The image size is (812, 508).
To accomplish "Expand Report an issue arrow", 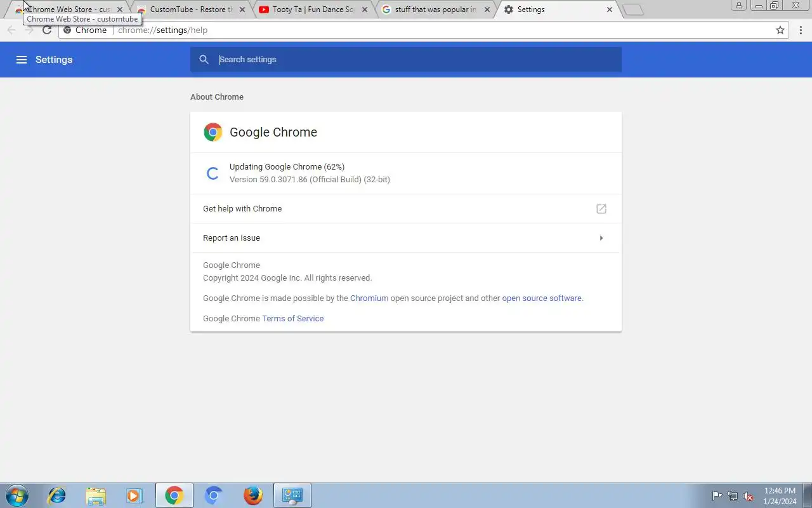I will coord(601,238).
